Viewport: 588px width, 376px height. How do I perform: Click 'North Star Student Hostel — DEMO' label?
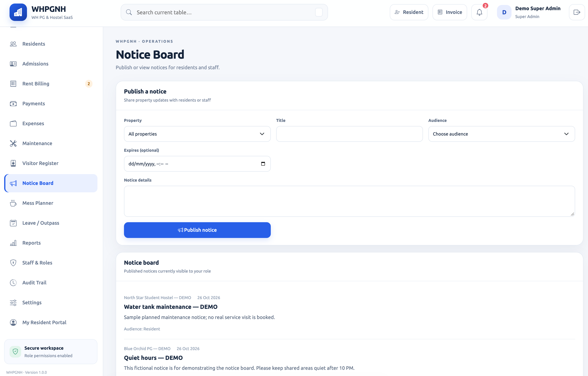click(158, 298)
